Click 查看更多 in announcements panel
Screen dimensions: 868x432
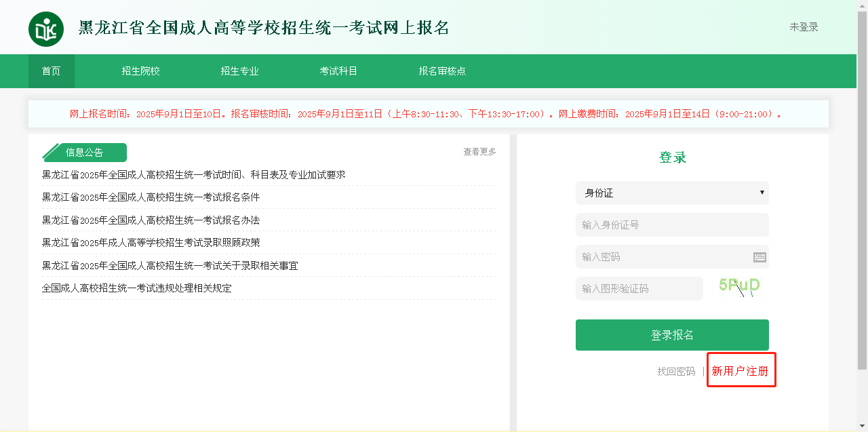tap(479, 152)
